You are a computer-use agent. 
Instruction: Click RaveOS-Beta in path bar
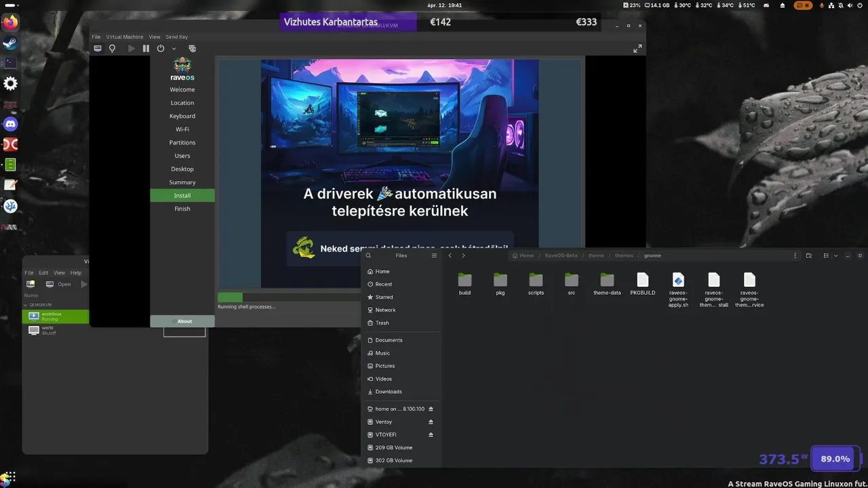(561, 256)
